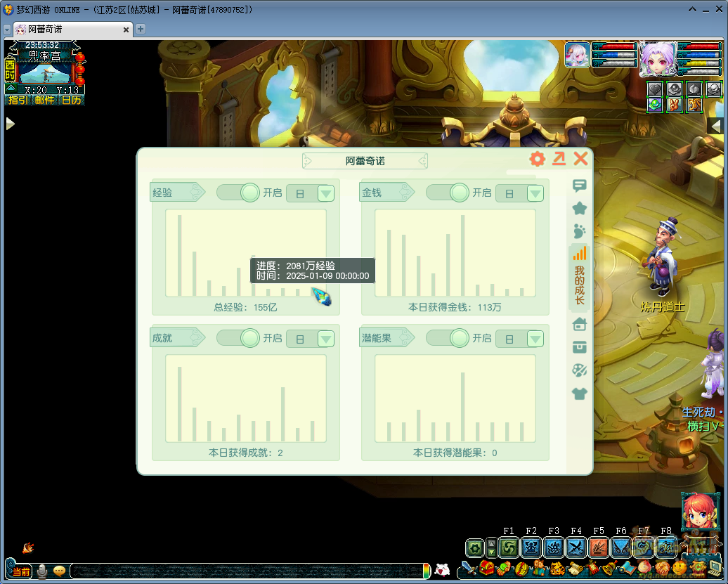Viewport: 728px width, 584px height.
Task: Open the 邮件 mail menu
Action: click(x=45, y=99)
